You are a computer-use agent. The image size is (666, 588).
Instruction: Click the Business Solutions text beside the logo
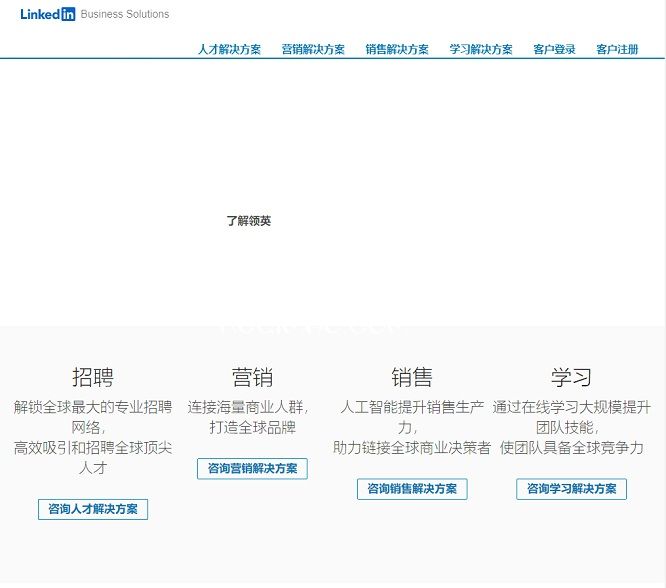pos(125,15)
